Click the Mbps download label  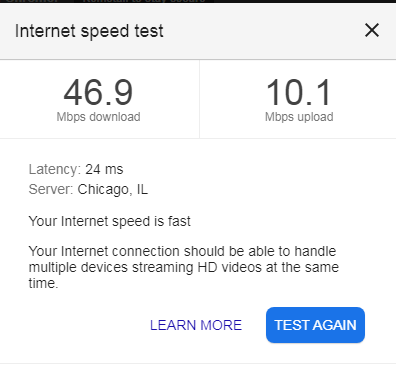point(98,117)
